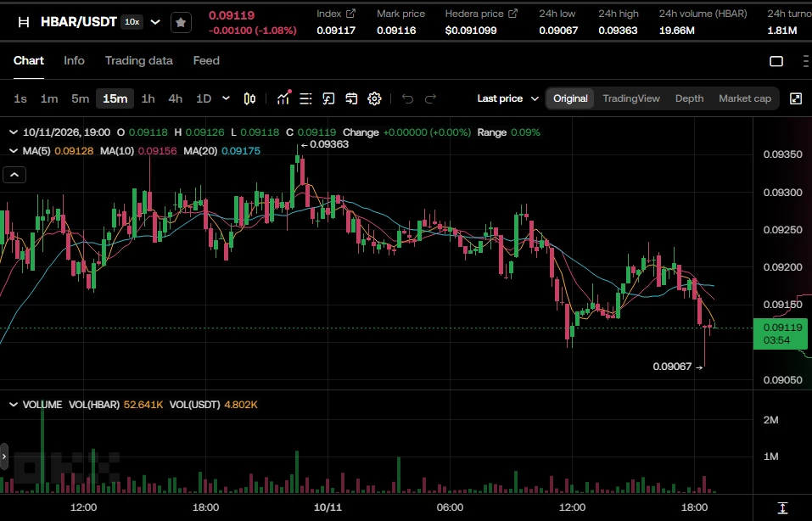812x521 pixels.
Task: Open the HBAR/USDT pair selector chevron
Action: pos(154,22)
